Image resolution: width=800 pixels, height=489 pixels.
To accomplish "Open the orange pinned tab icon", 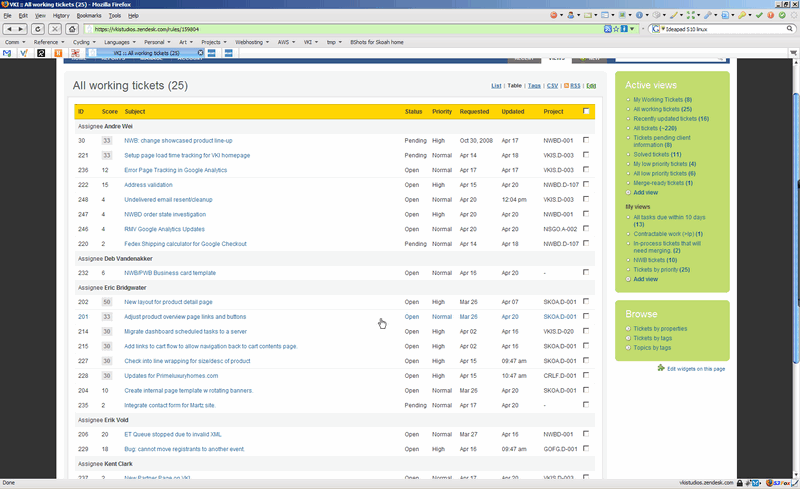I will 58,53.
